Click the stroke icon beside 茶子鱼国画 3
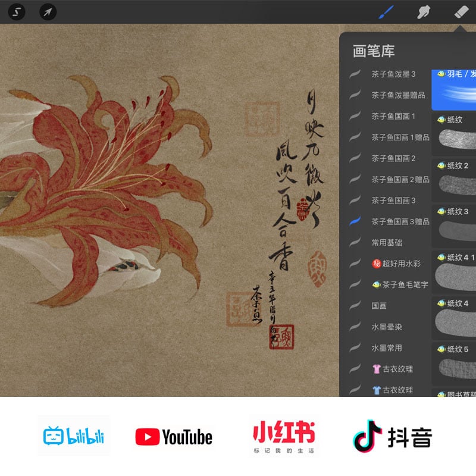The width and height of the screenshot is (476, 476). [x=355, y=201]
